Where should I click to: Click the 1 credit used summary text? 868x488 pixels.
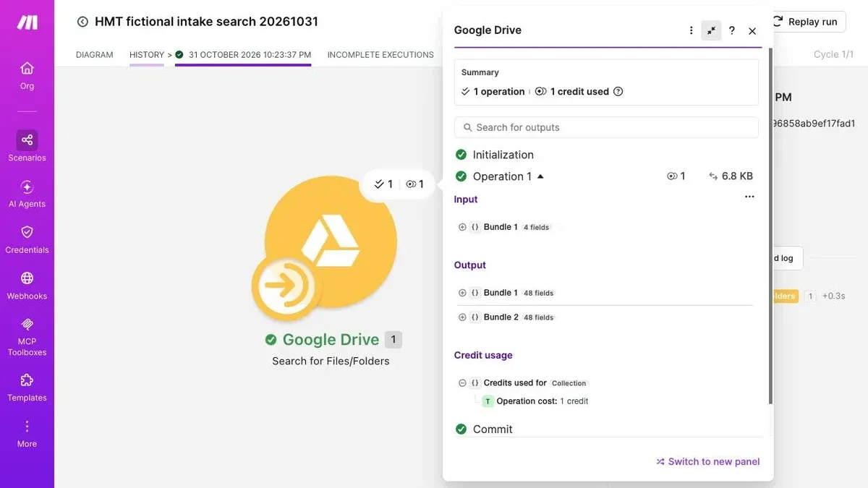click(579, 92)
